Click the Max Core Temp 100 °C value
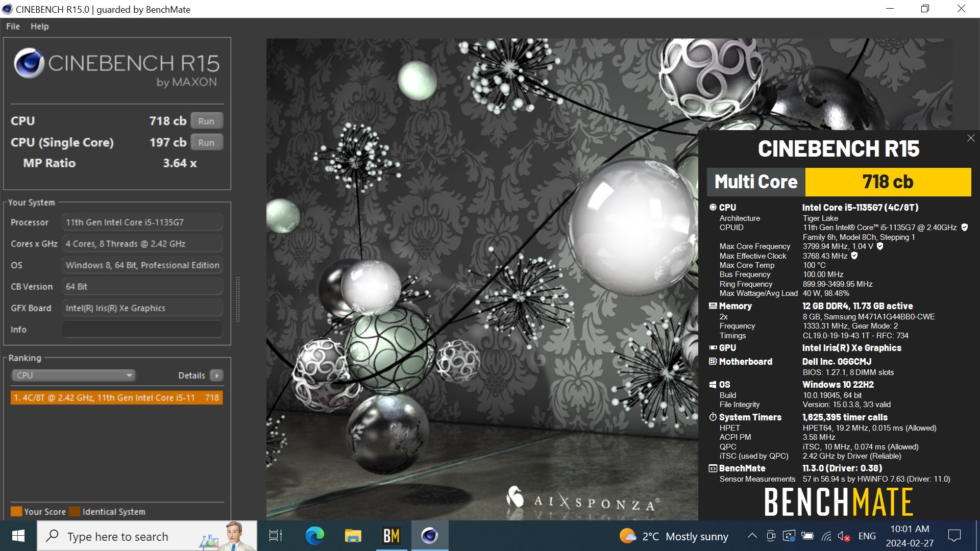Screen dimensions: 980x551 pos(814,265)
